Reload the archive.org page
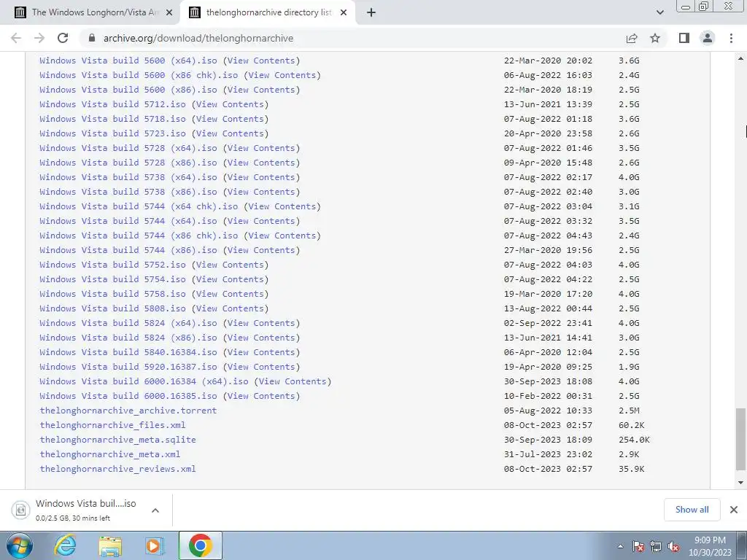 (x=63, y=38)
